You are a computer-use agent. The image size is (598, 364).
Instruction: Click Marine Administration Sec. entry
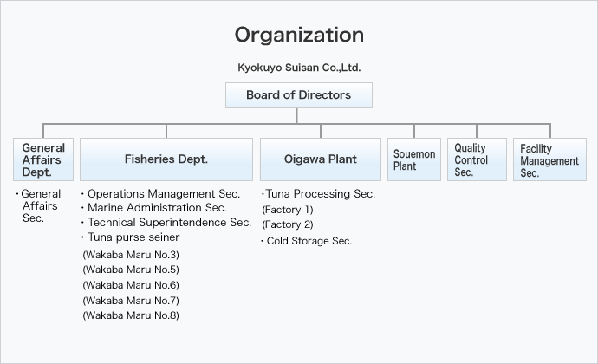pyautogui.click(x=154, y=207)
